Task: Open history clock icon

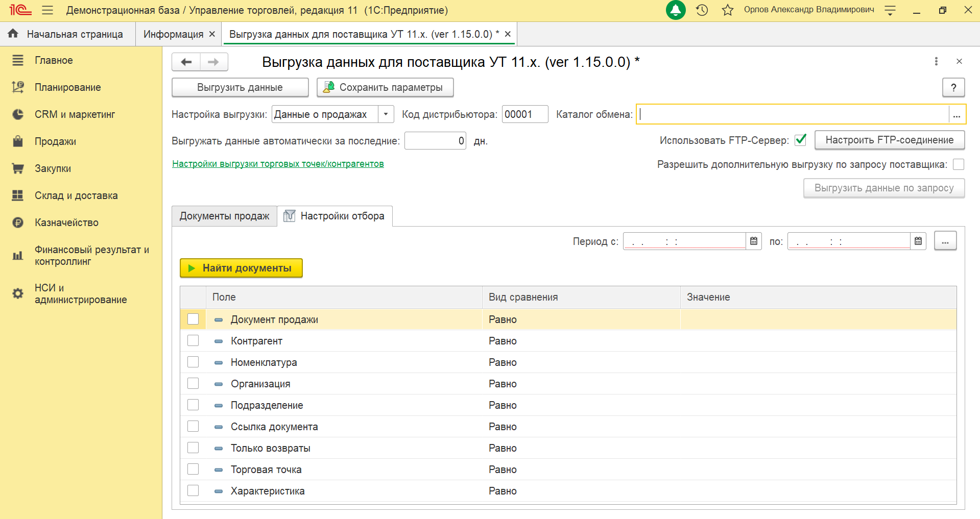Action: click(x=702, y=10)
